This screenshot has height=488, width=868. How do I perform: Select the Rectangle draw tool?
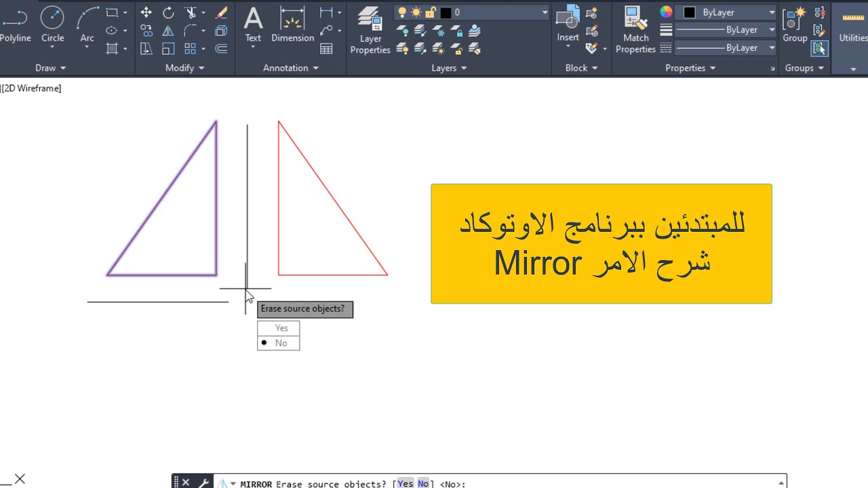(x=112, y=13)
